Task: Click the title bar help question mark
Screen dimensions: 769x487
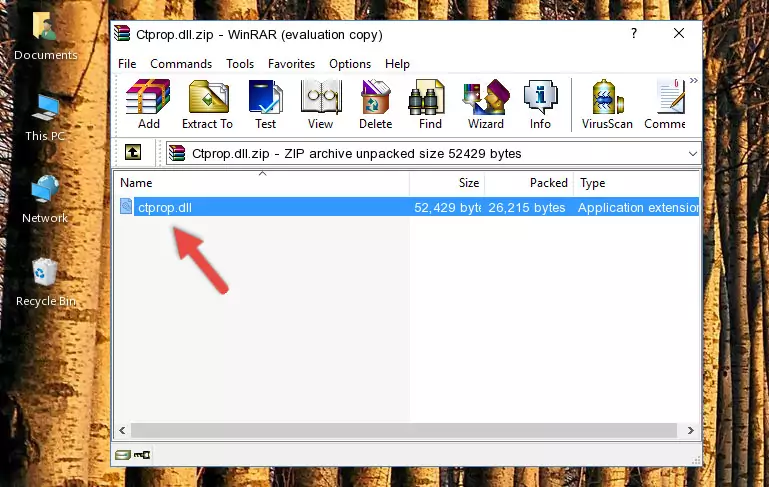Action: coord(634,33)
